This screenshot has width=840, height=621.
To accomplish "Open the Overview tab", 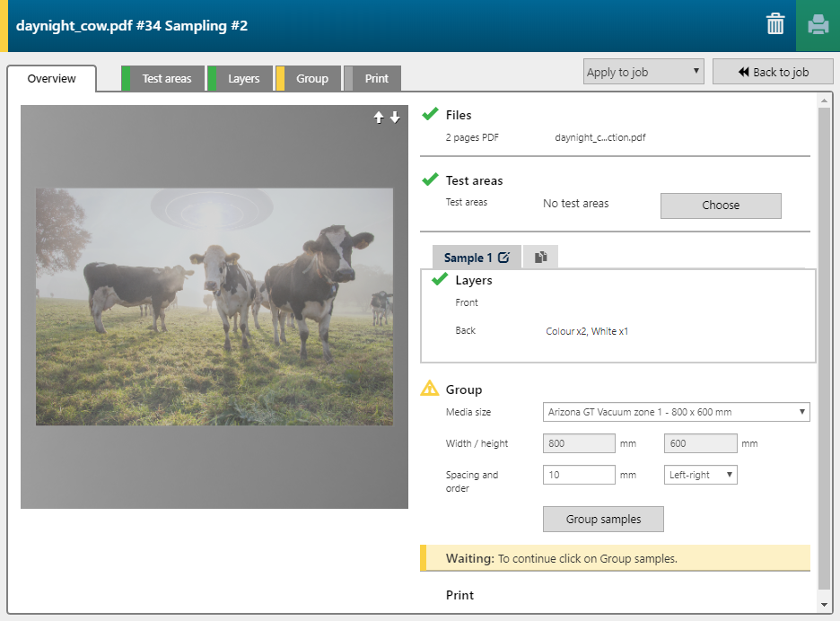I will [x=51, y=79].
